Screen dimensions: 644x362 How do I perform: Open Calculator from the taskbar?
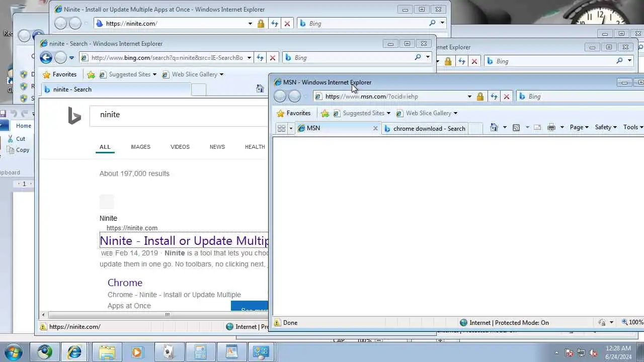tap(200, 352)
